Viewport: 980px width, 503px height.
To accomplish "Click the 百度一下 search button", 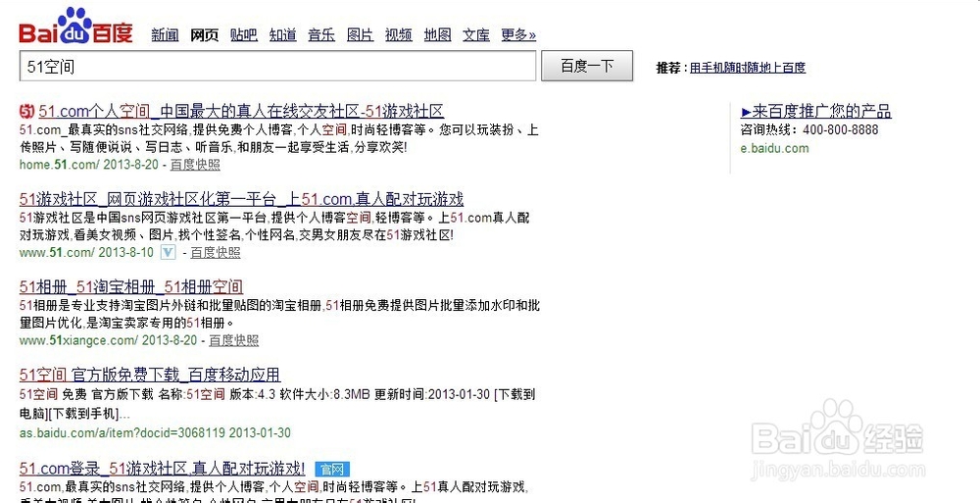I will click(587, 66).
